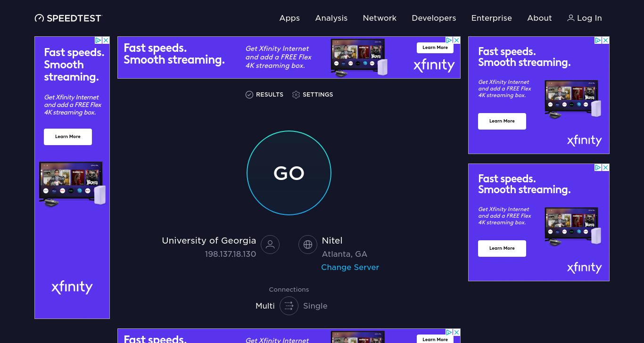Open the Enterprise menu item
Image resolution: width=644 pixels, height=343 pixels.
(492, 18)
